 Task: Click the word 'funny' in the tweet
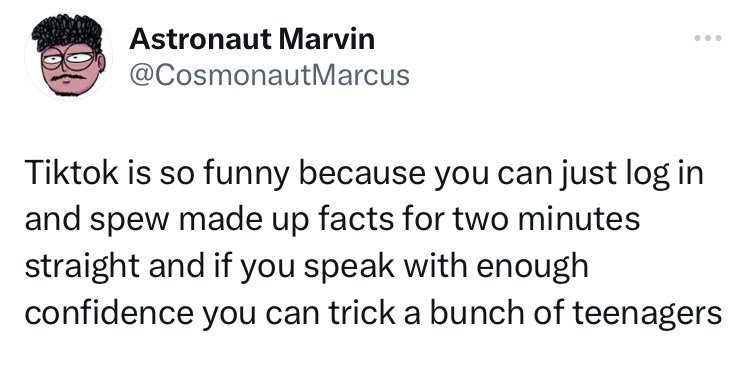click(246, 174)
